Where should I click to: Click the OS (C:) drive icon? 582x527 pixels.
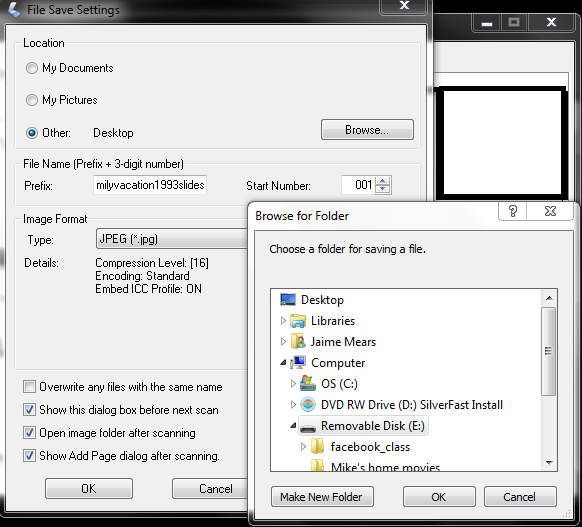tap(308, 383)
